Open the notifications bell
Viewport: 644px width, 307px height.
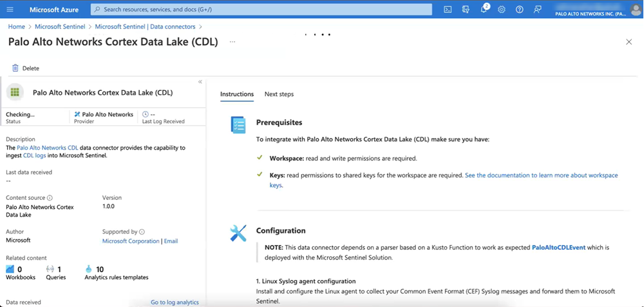[x=484, y=10]
